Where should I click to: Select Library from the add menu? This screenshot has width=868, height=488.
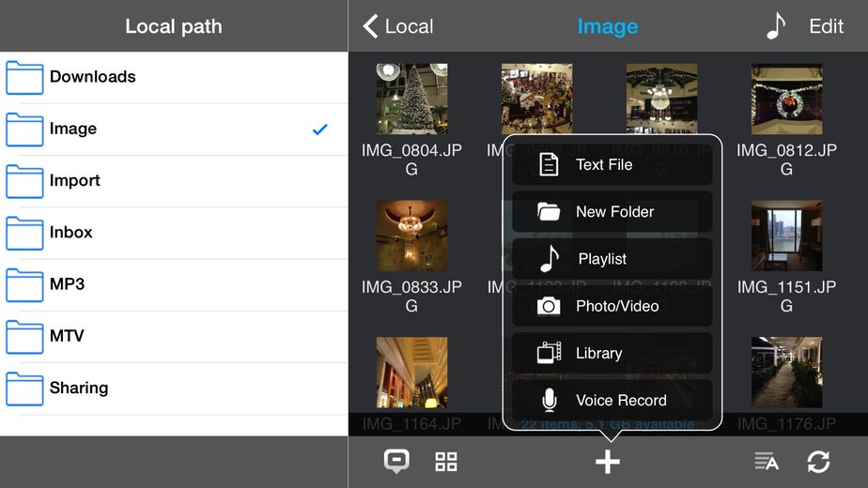(612, 353)
